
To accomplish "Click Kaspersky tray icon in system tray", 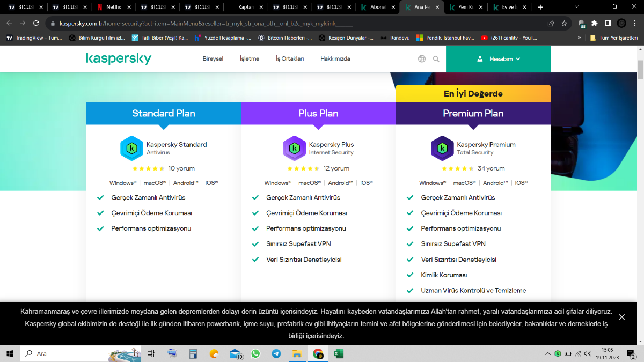I will click(x=558, y=354).
